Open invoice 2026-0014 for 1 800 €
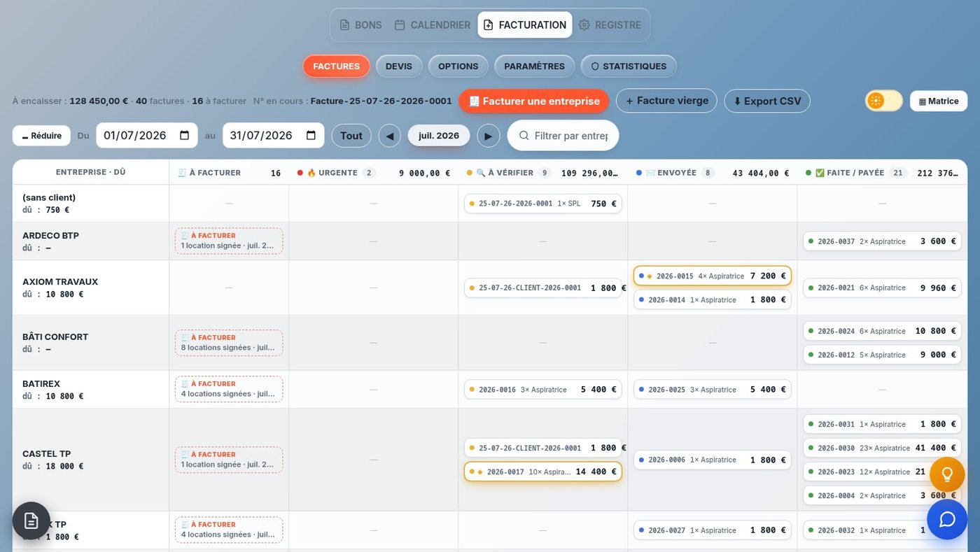 pos(712,299)
